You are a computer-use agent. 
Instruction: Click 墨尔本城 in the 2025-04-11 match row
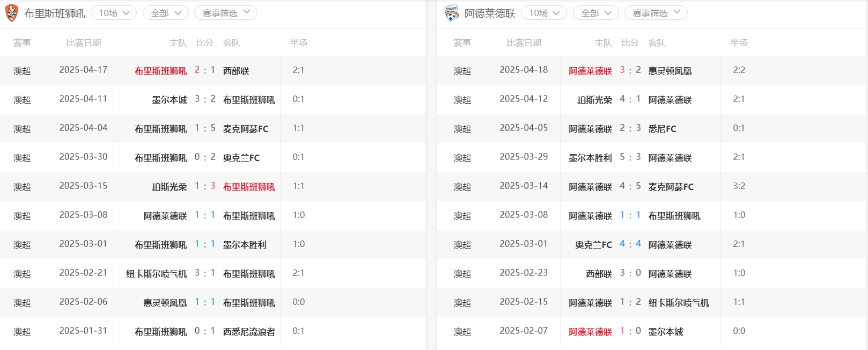tap(170, 100)
